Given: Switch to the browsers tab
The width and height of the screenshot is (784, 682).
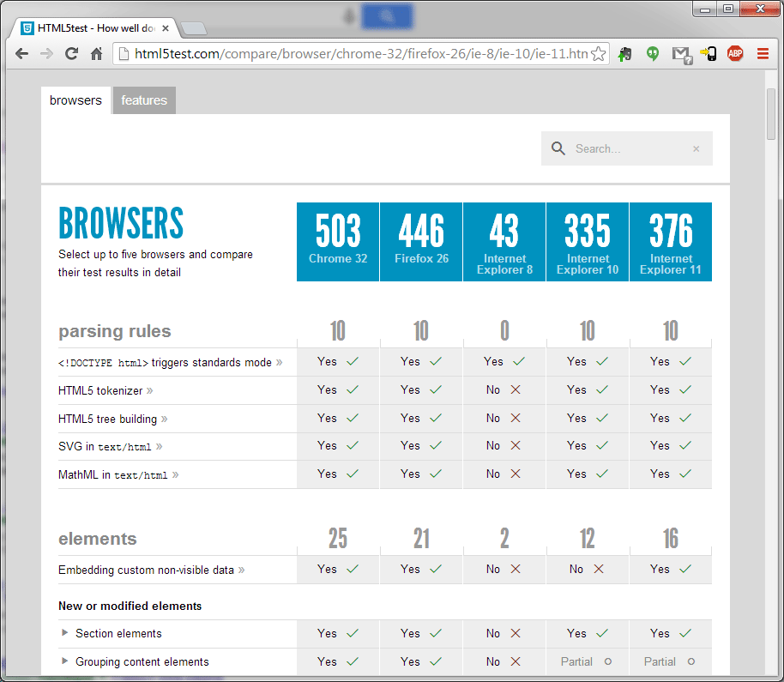Looking at the screenshot, I should [x=75, y=100].
